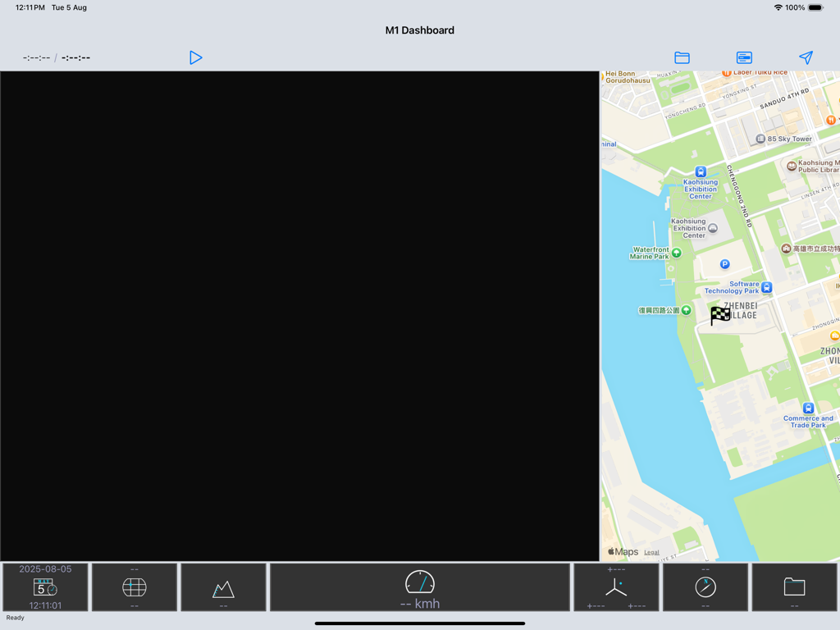Select the compass clock widget

click(x=705, y=587)
